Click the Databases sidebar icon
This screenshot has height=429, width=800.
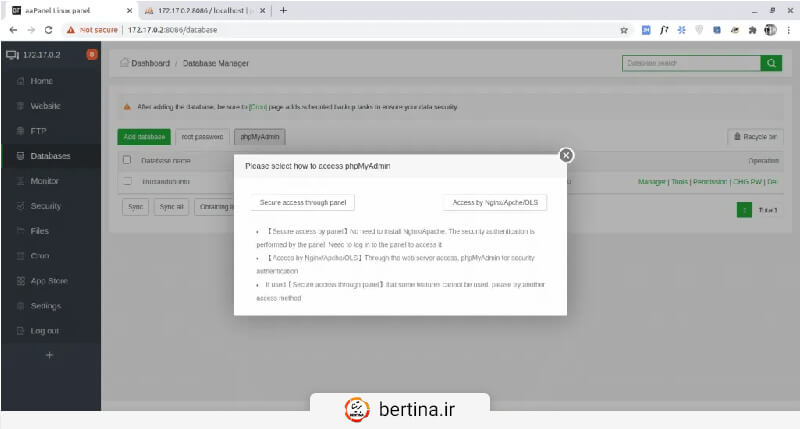(x=20, y=156)
